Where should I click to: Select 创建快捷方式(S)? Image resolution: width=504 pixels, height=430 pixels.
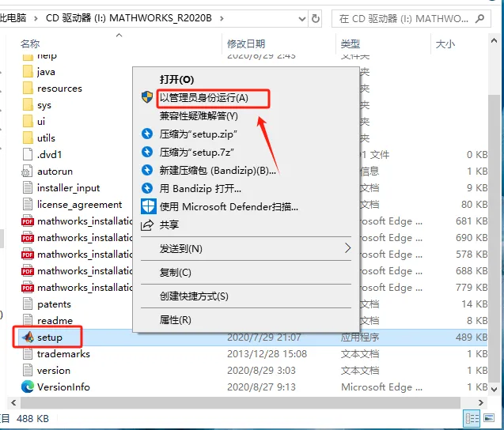pos(194,296)
